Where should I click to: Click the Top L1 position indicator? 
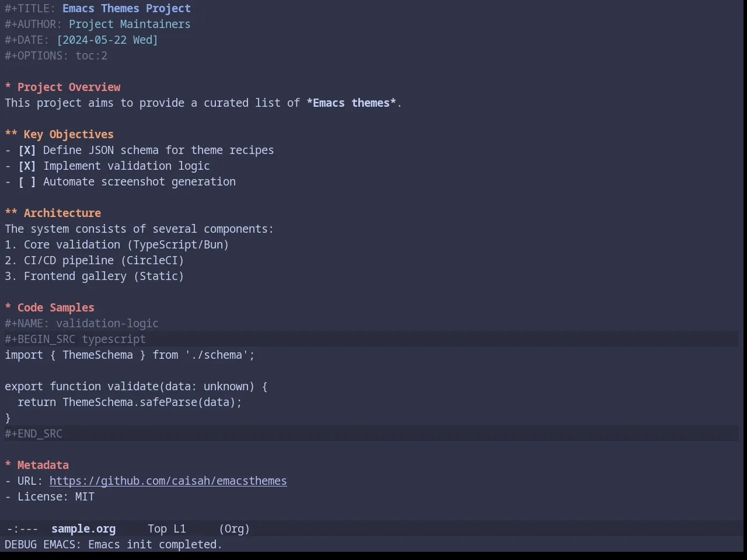[x=167, y=529]
